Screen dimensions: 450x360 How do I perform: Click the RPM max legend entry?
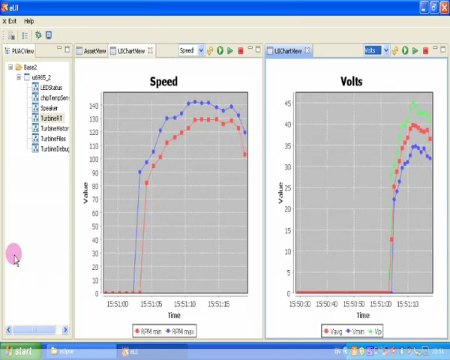[180, 331]
